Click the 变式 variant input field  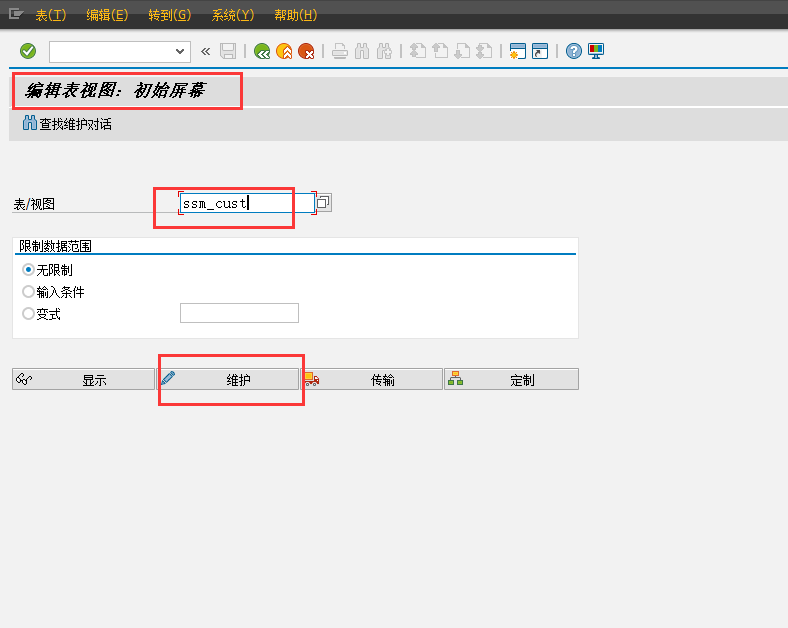pos(239,313)
